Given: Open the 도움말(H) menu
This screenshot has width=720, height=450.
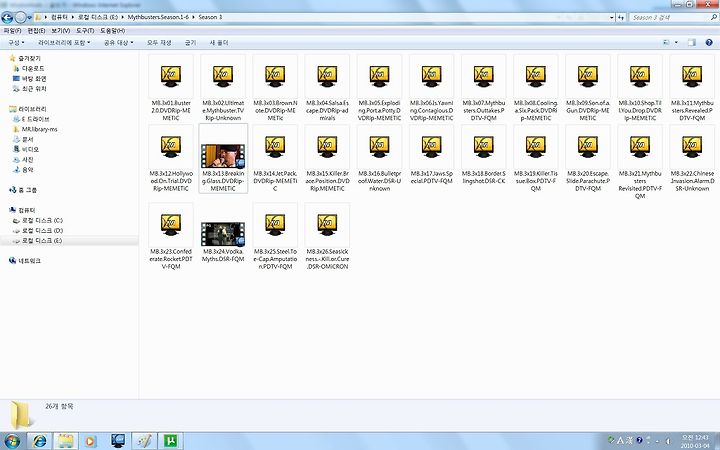Looking at the screenshot, I should pos(112,31).
